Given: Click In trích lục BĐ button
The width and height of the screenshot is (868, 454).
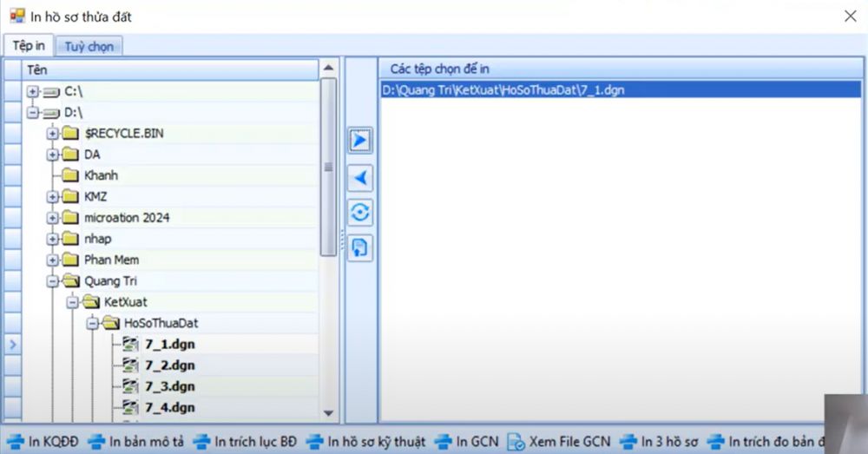Looking at the screenshot, I should pyautogui.click(x=245, y=441).
